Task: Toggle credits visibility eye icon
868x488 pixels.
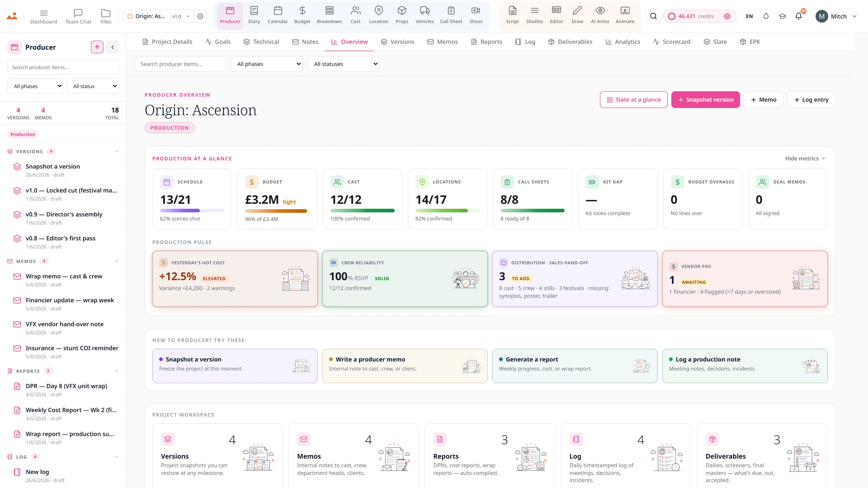Action: [727, 16]
